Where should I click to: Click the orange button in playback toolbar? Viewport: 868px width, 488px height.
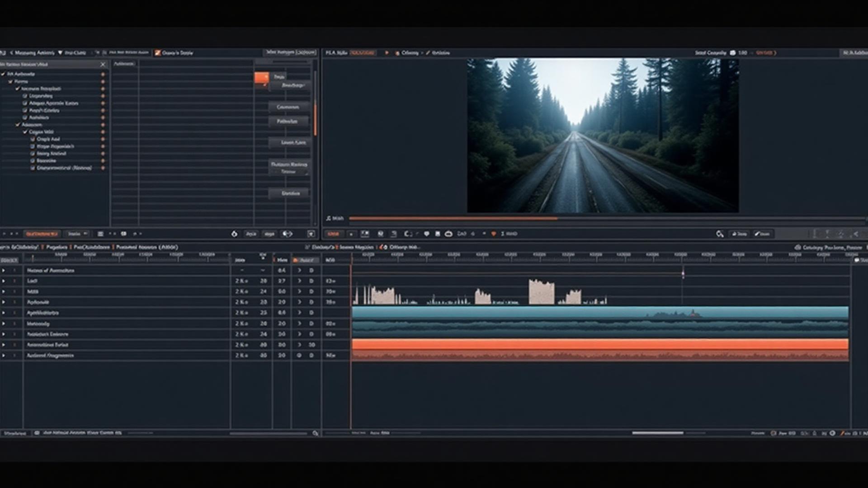point(333,234)
